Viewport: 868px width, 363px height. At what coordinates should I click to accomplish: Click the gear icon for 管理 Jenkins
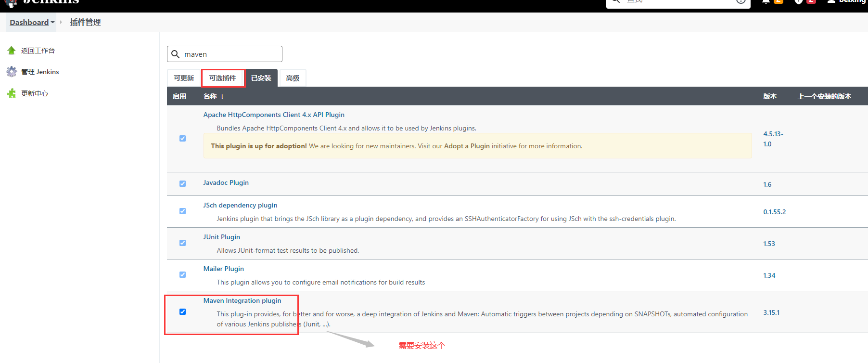click(x=12, y=72)
